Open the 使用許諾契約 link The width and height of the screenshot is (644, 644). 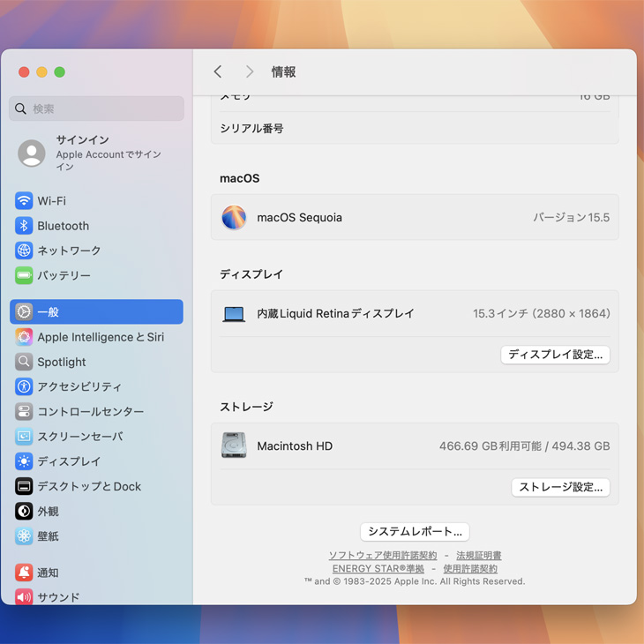pyautogui.click(x=470, y=568)
